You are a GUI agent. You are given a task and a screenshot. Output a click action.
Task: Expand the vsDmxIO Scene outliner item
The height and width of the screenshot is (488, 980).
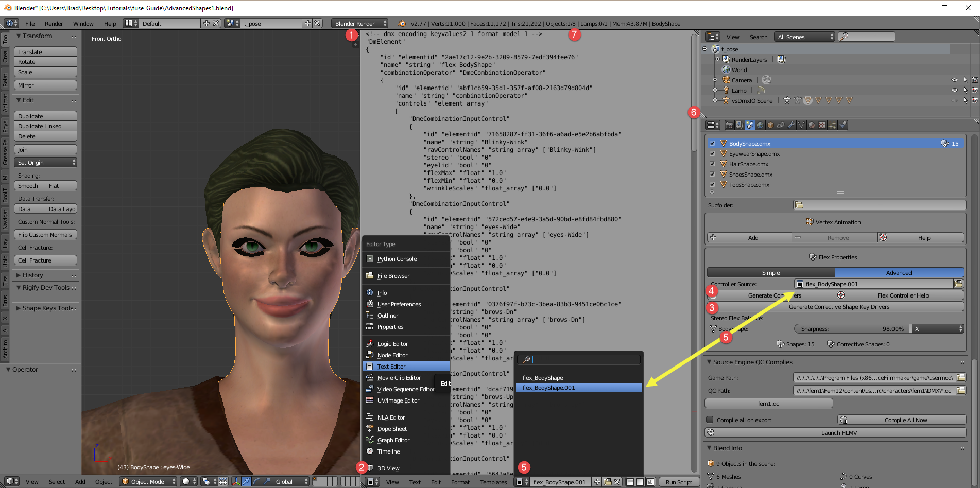click(x=715, y=101)
